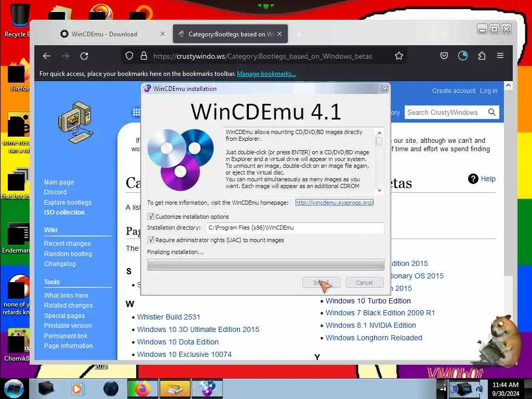This screenshot has width=532, height=399.
Task: Open the wincdemu.sysprogs.org homepage link
Action: click(335, 203)
